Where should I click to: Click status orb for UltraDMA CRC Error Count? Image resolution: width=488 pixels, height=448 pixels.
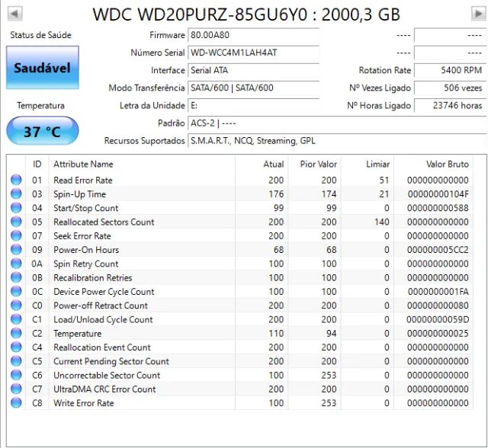click(x=16, y=389)
